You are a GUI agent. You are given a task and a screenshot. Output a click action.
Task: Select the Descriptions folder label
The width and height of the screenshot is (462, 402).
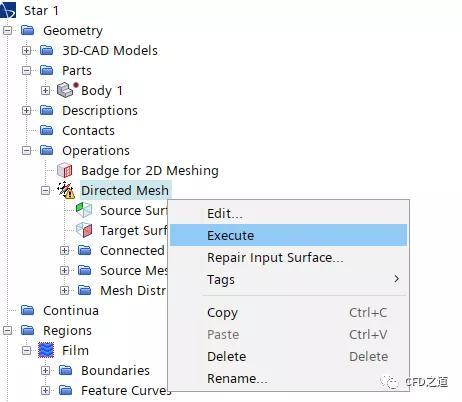pos(100,110)
